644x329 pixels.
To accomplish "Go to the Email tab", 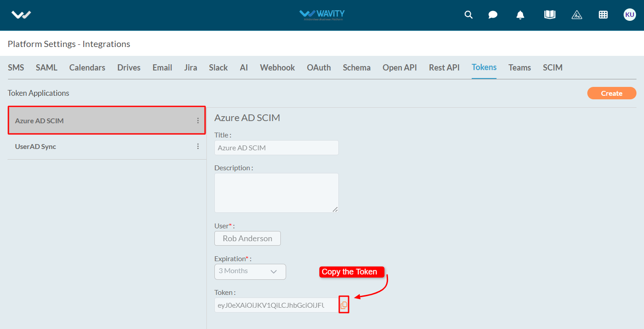I will (x=162, y=67).
